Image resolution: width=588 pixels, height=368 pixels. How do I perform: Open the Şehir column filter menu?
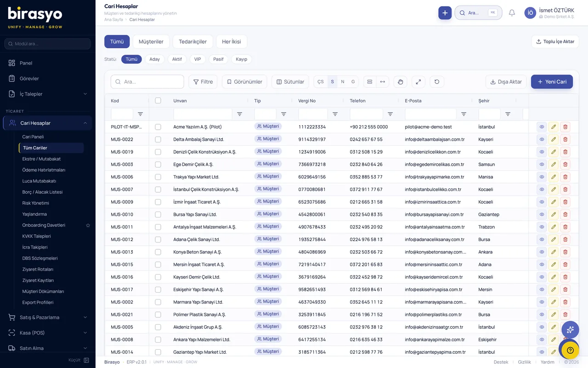point(508,114)
